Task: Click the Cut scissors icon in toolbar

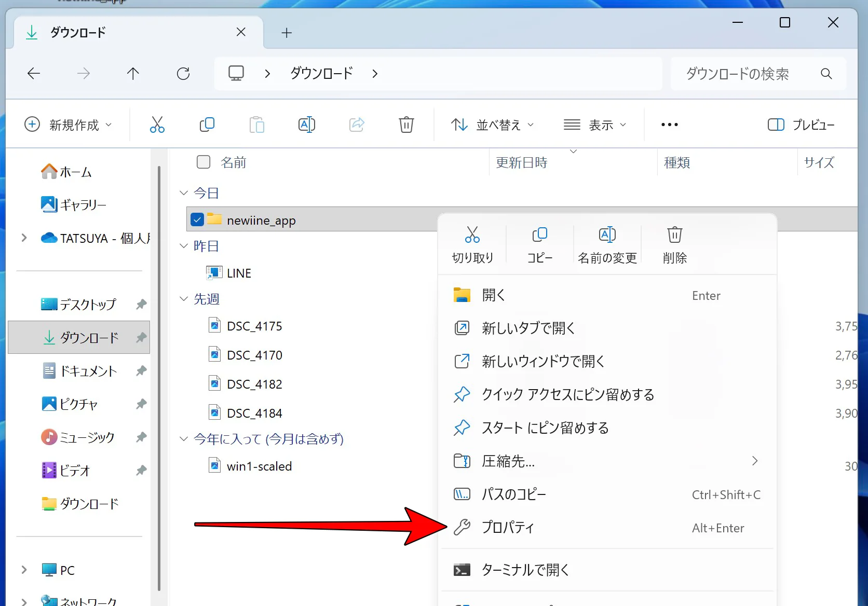Action: [157, 125]
